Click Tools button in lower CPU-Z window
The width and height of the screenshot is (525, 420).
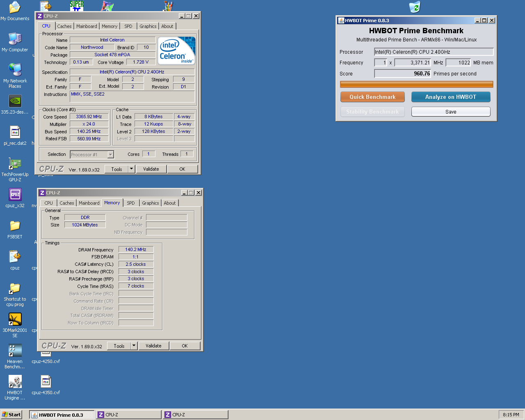click(x=119, y=346)
